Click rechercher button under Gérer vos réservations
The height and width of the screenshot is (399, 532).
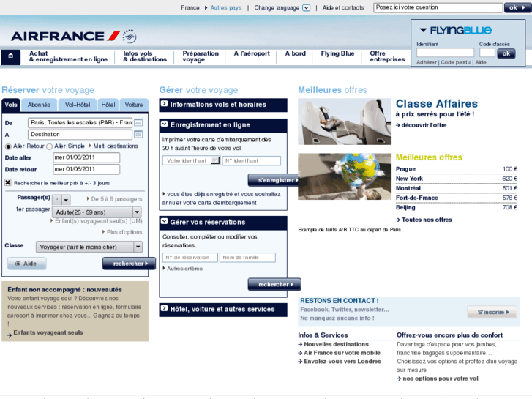274,284
